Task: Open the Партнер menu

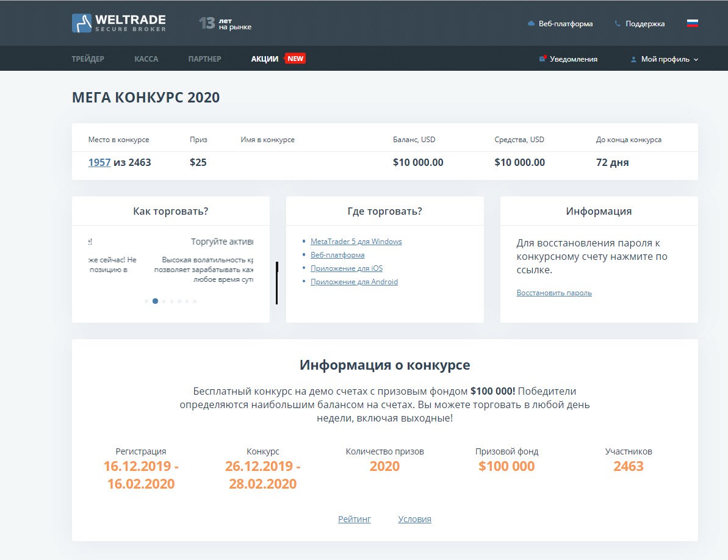Action: click(204, 59)
